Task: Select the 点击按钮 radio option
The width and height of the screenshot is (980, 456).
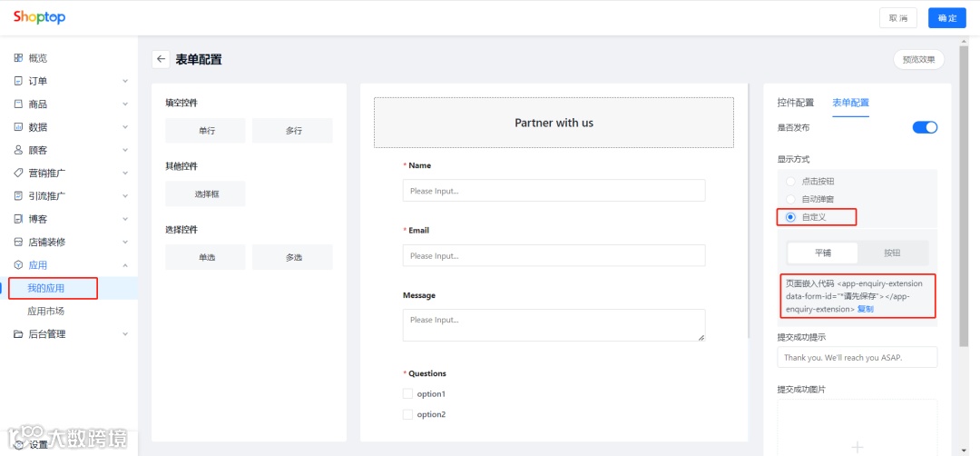Action: coord(791,182)
